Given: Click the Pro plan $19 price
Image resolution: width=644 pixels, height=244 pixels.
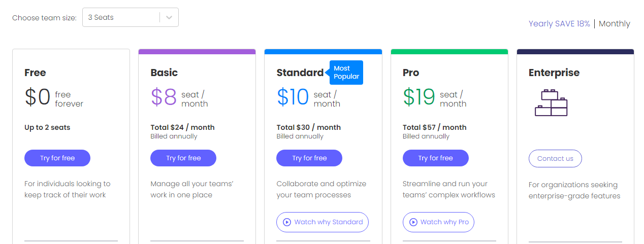Looking at the screenshot, I should [419, 97].
